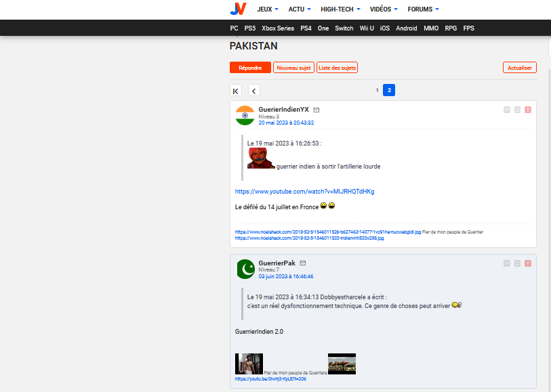This screenshot has height=392, width=551.
Task: Click first laughing smiley after Fronce
Action: pos(323,206)
